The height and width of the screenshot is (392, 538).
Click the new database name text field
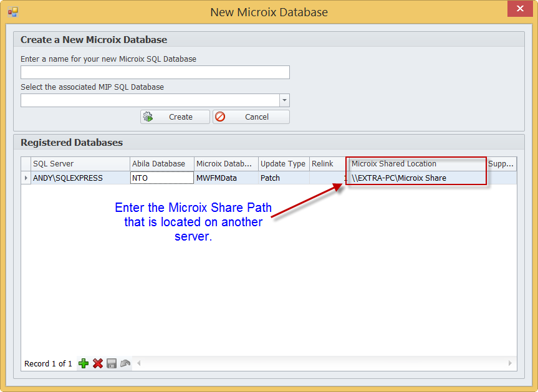[x=155, y=72]
